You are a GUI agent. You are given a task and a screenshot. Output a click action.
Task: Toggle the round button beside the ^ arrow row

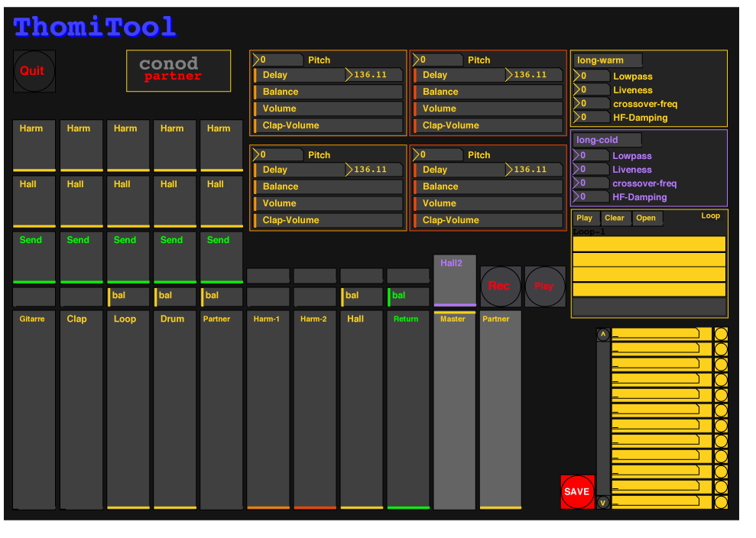click(721, 334)
